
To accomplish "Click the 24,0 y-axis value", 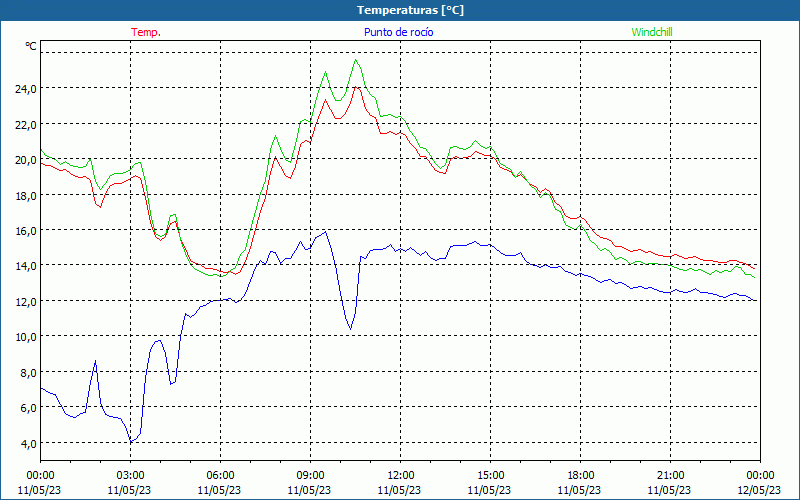I will click(x=26, y=89).
